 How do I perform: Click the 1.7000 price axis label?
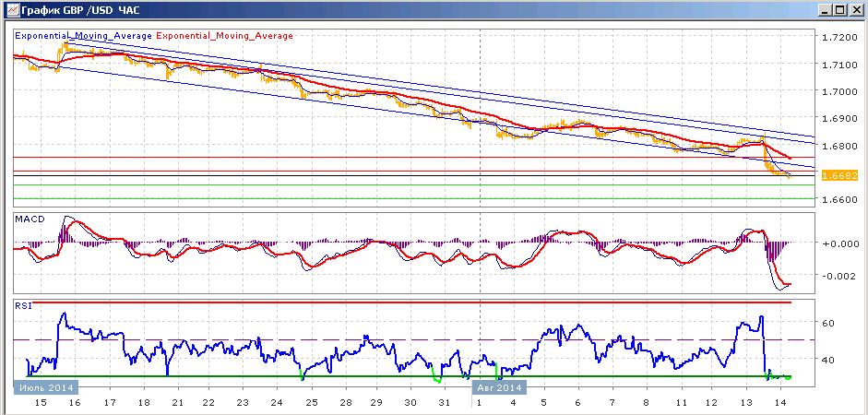coord(839,91)
